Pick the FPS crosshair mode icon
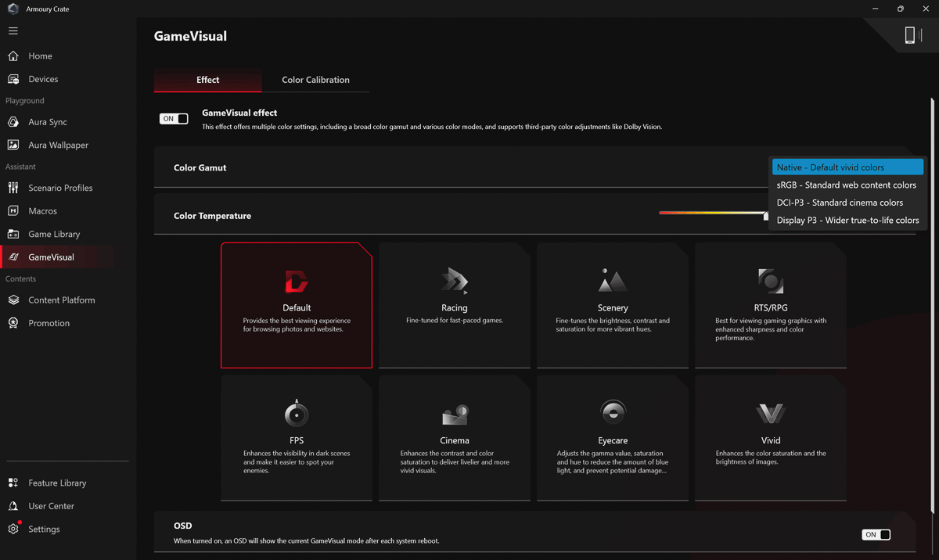 coord(297,413)
